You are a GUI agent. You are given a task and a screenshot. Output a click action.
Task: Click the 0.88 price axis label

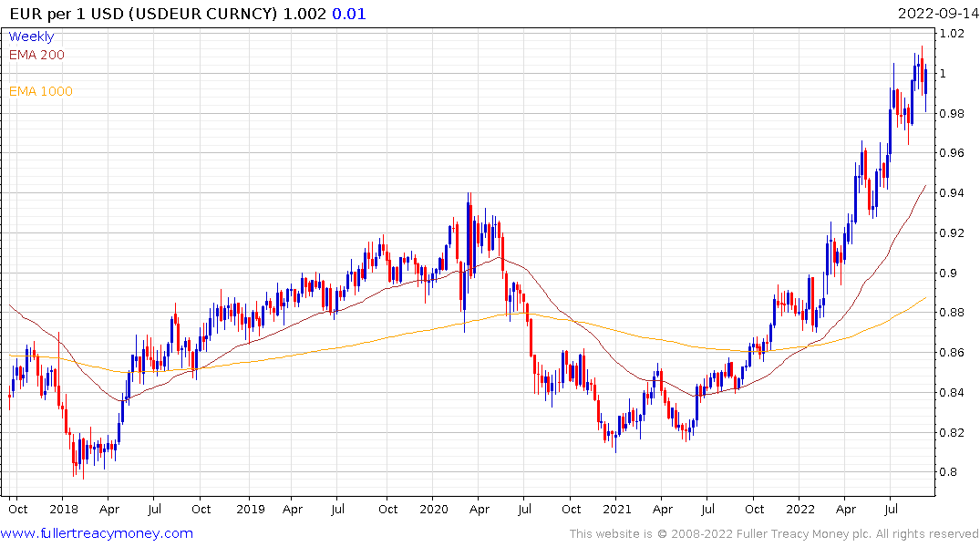tap(952, 313)
